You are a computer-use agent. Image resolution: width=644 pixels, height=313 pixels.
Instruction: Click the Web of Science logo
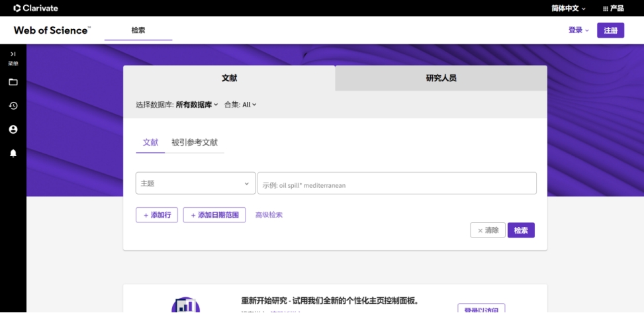coord(52,30)
